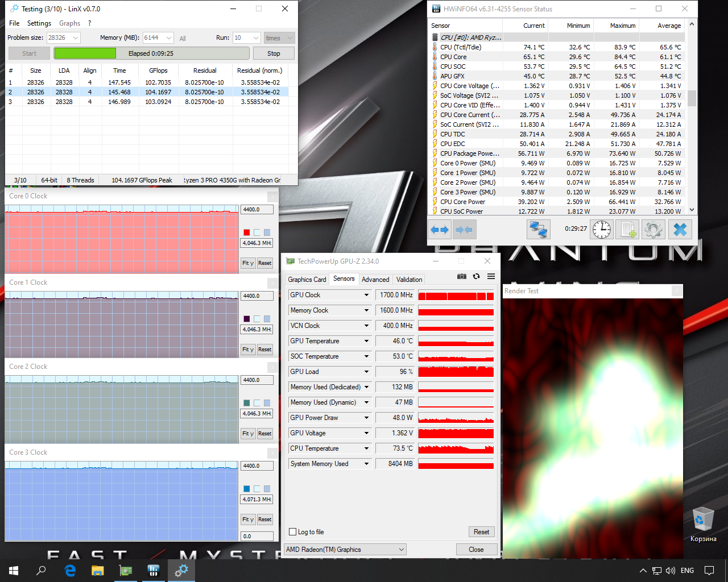Switch to the Graphics Card tab

(307, 280)
